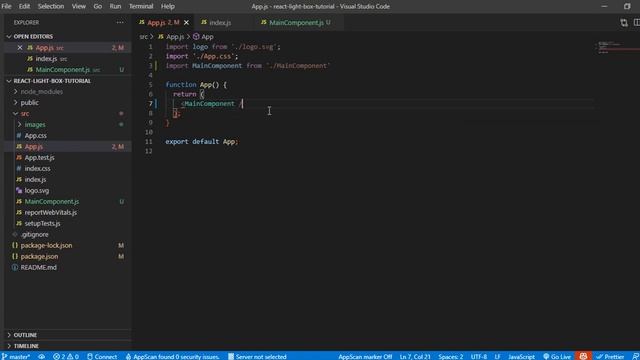Change JavaScript language mode
Image resolution: width=640 pixels, height=360 pixels.
pos(521,356)
